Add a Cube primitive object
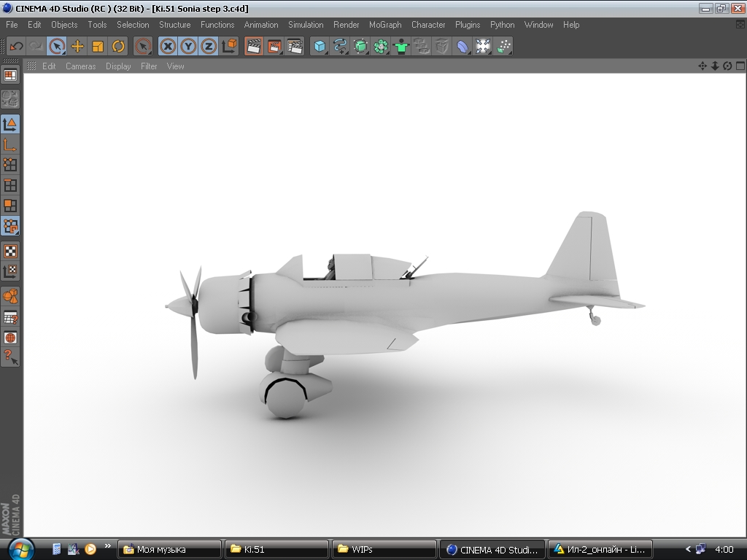The height and width of the screenshot is (560, 747). 320,47
